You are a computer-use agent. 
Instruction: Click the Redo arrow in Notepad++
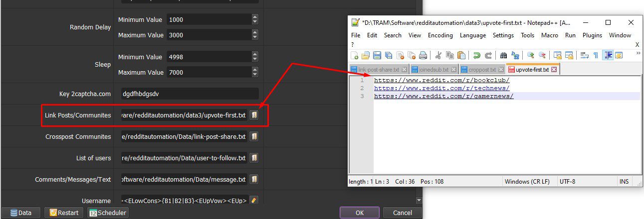click(488, 55)
